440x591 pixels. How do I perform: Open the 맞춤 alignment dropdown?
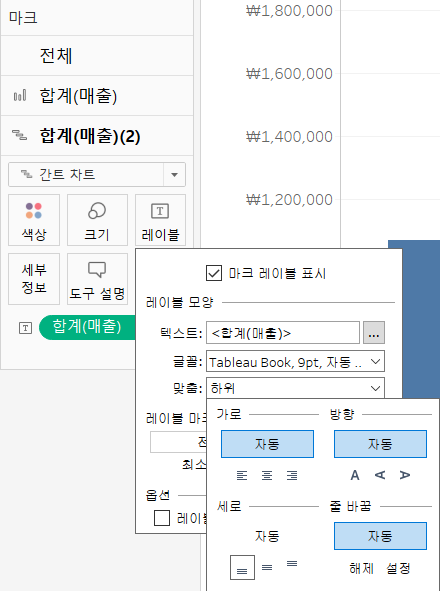[295, 388]
